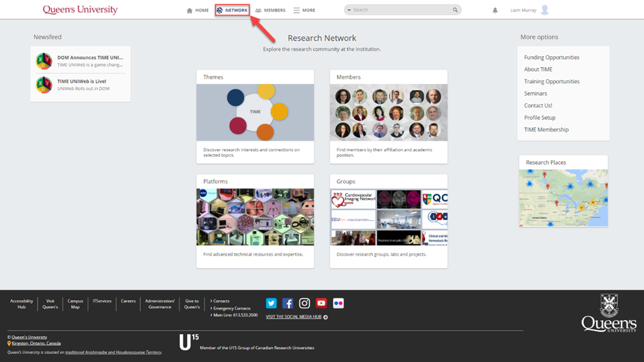
Task: Select the Network navigation tab
Action: pyautogui.click(x=233, y=10)
